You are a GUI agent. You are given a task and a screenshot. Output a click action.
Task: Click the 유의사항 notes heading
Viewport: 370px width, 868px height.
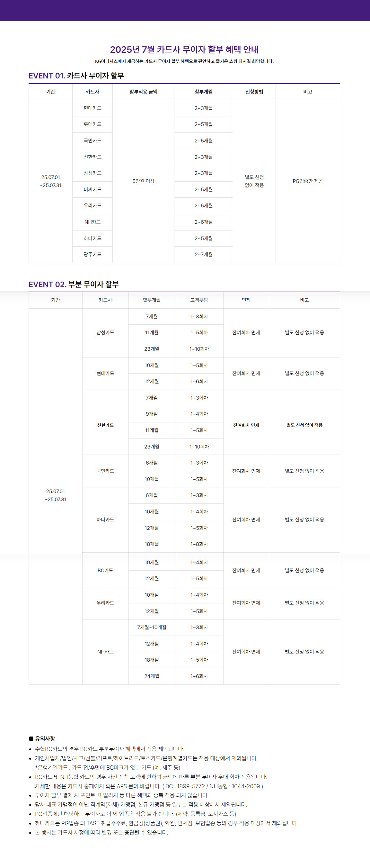(x=45, y=739)
